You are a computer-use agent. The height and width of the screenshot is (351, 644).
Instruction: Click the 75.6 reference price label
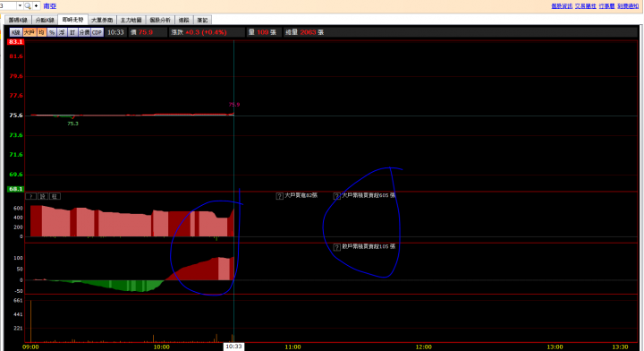tap(16, 116)
